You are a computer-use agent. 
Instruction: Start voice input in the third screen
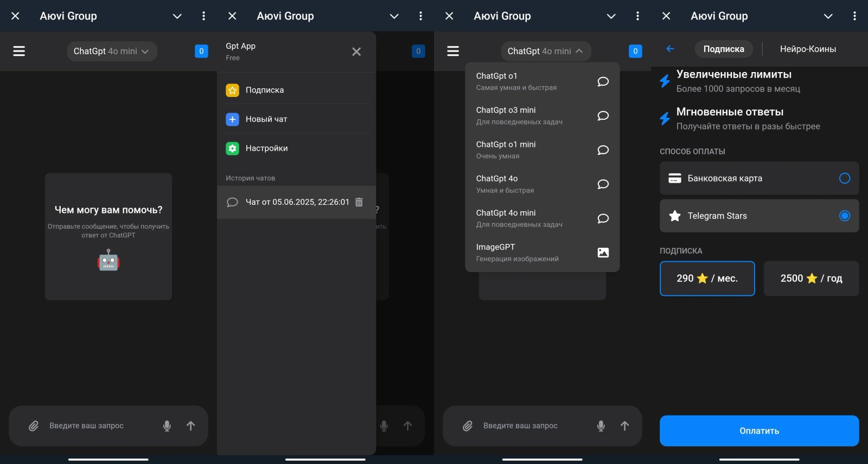pos(601,426)
